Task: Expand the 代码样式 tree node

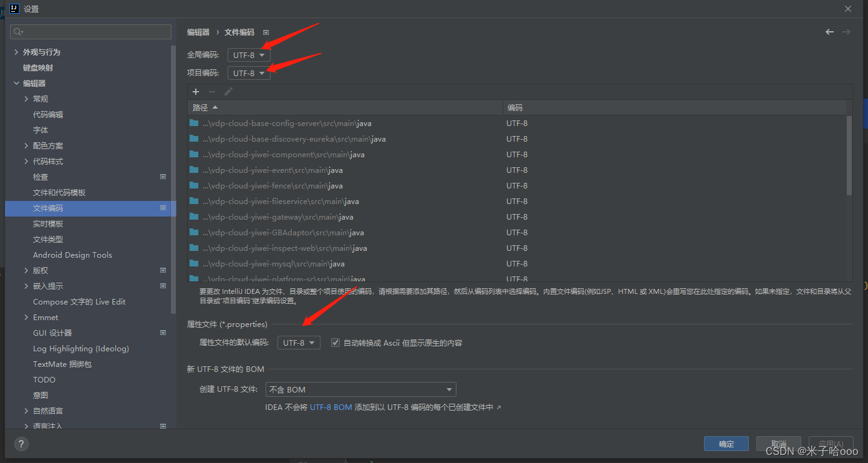Action: (26, 161)
